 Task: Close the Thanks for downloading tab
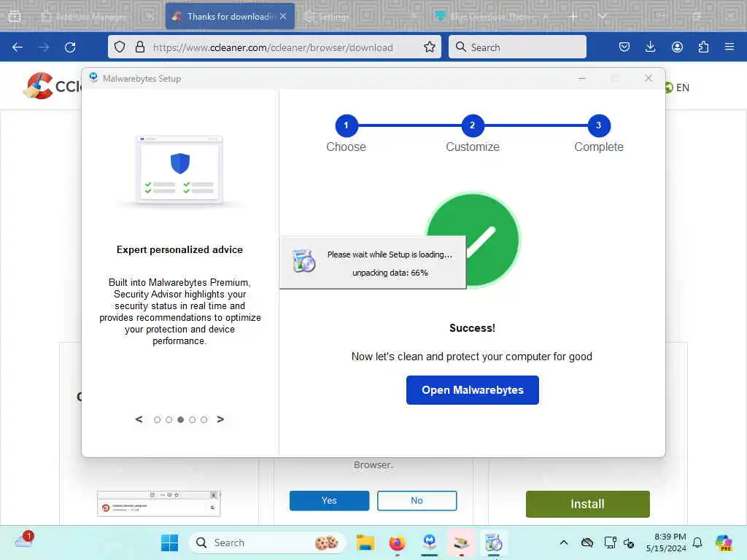(284, 17)
